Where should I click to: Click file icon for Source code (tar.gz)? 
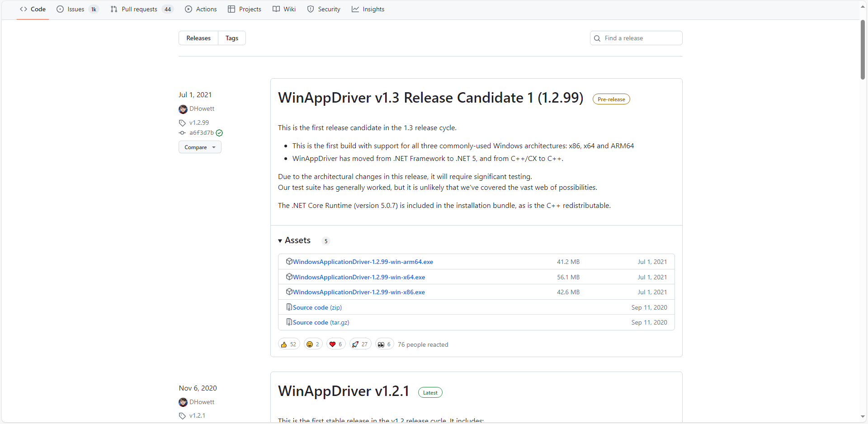point(289,322)
